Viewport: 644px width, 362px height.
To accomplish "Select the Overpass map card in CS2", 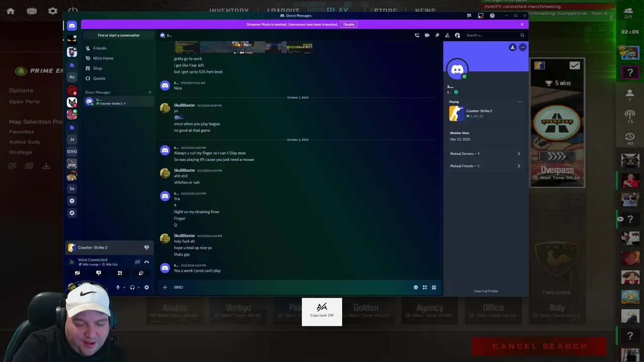I will 557,122.
